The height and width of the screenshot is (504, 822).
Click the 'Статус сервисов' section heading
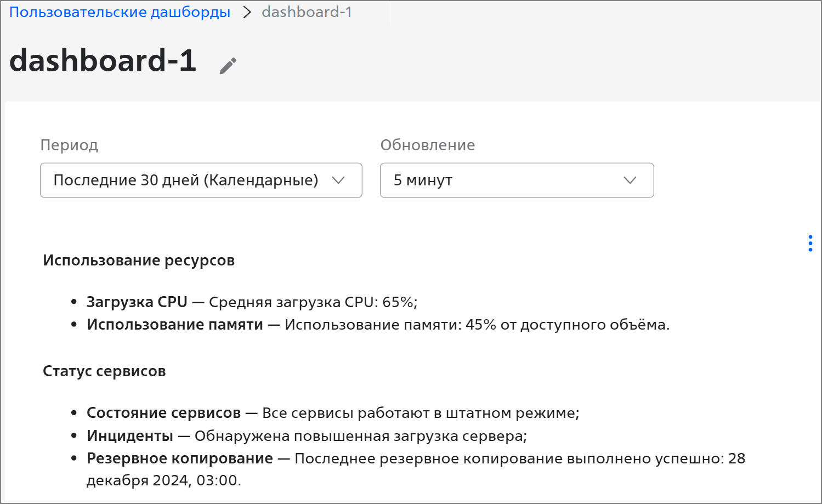click(x=104, y=371)
